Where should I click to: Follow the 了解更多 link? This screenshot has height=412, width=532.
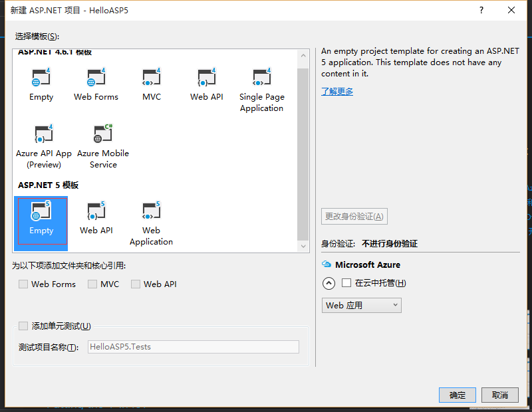point(337,91)
